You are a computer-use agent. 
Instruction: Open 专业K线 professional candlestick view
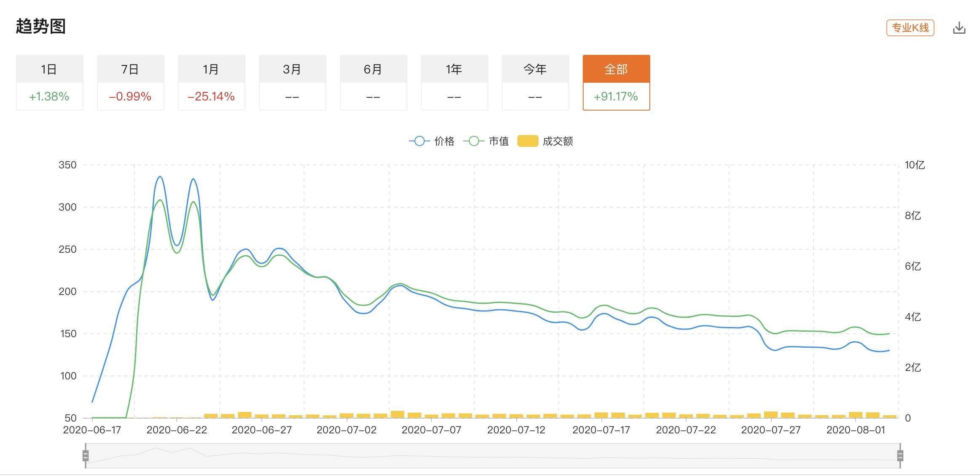911,28
